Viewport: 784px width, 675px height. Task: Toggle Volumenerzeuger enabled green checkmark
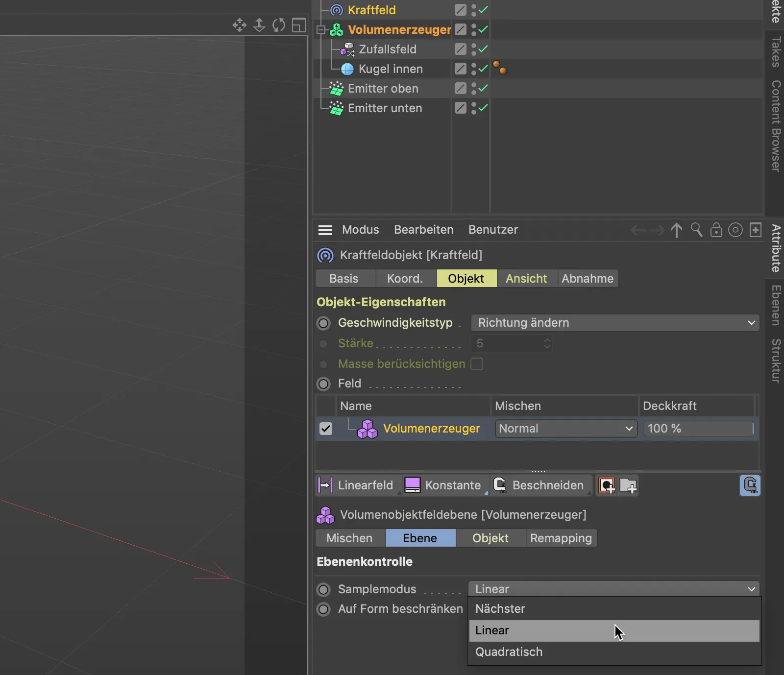[x=483, y=29]
